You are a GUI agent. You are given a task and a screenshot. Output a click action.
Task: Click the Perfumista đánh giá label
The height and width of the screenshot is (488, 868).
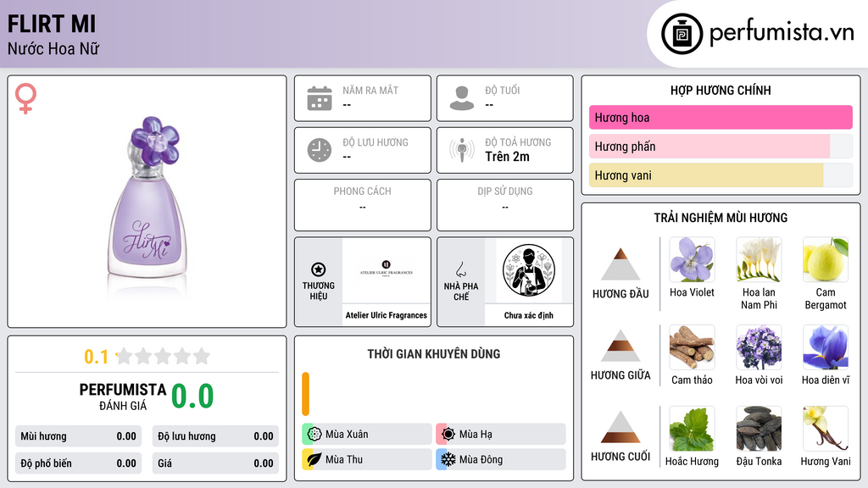point(123,396)
